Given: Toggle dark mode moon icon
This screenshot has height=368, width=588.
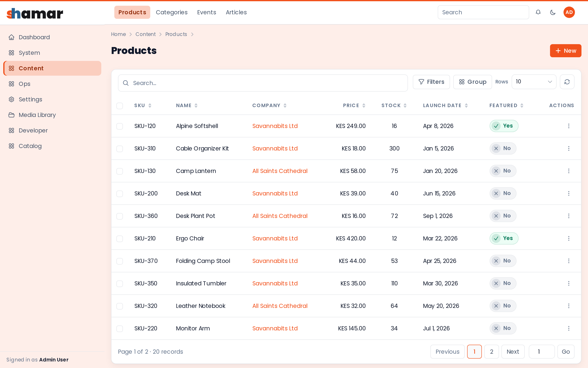Looking at the screenshot, I should [552, 12].
